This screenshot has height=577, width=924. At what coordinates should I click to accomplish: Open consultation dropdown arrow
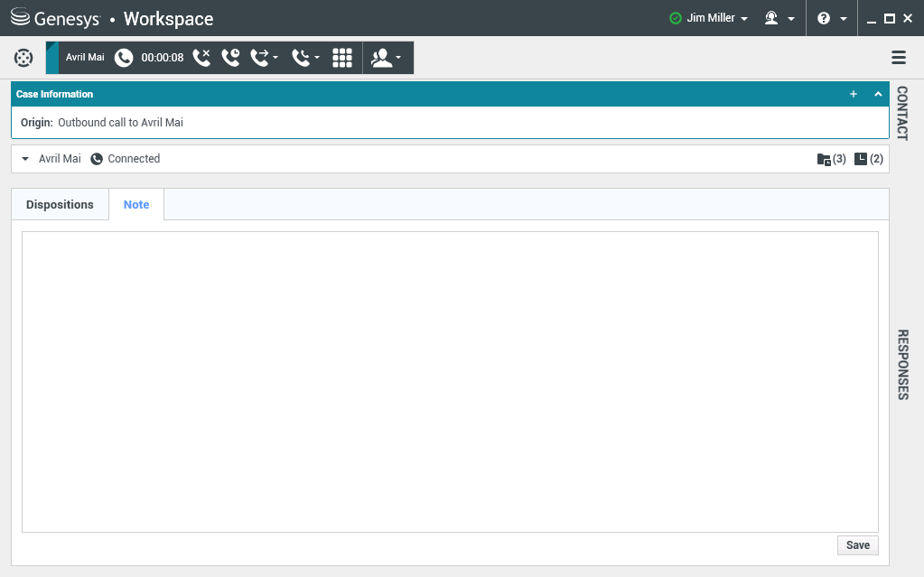pos(398,58)
